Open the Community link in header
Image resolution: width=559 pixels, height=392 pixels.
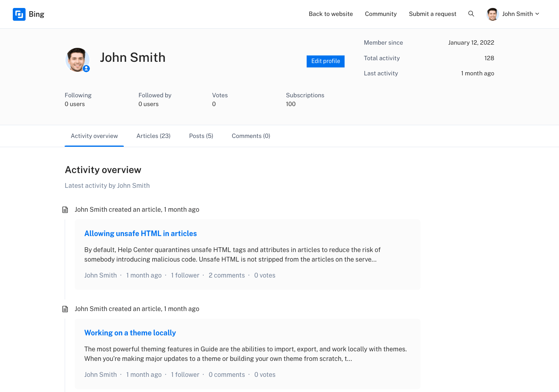pyautogui.click(x=381, y=14)
